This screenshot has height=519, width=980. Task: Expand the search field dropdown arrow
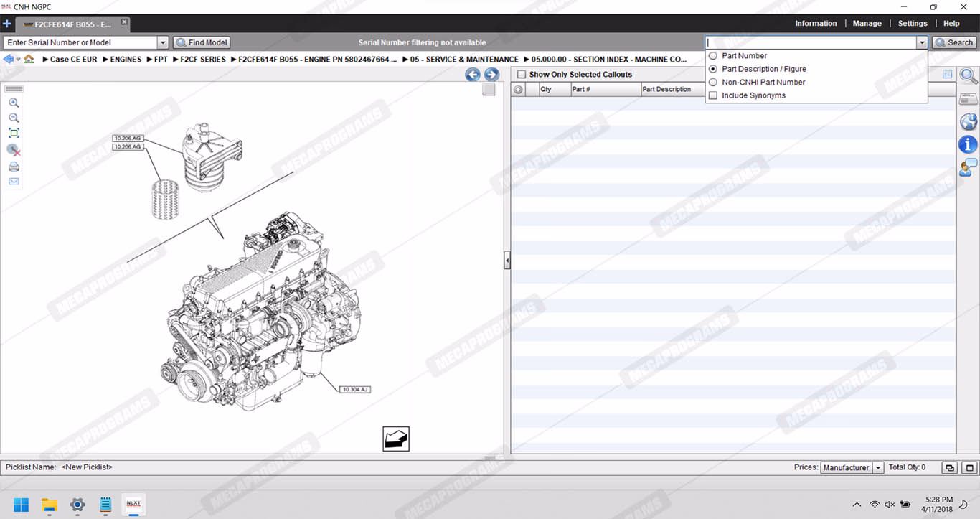pyautogui.click(x=922, y=43)
